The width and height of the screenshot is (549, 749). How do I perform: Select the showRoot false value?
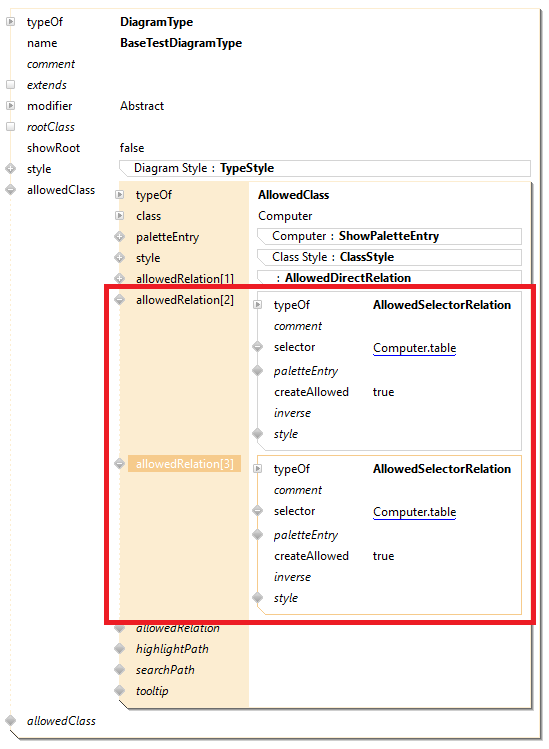tap(132, 148)
